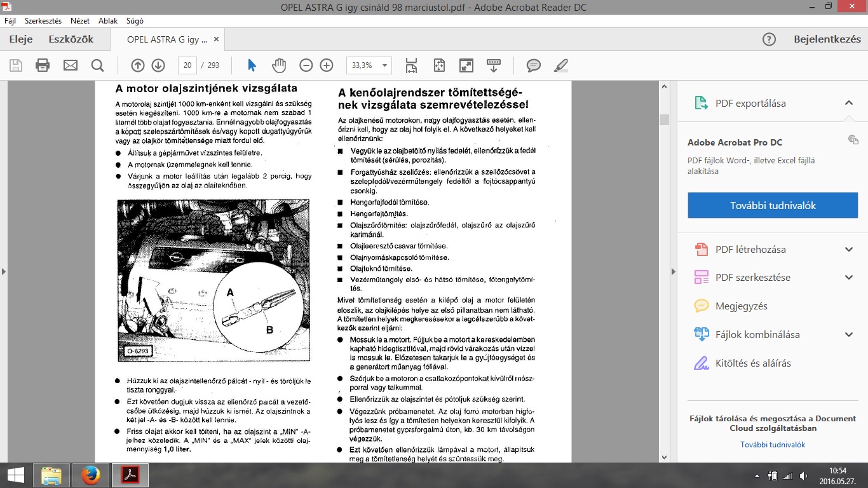Go to previous page arrow
868x488 pixels.
click(138, 65)
